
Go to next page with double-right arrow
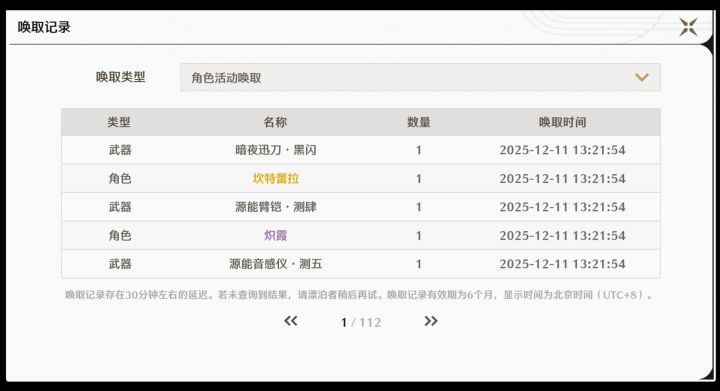[x=431, y=321]
